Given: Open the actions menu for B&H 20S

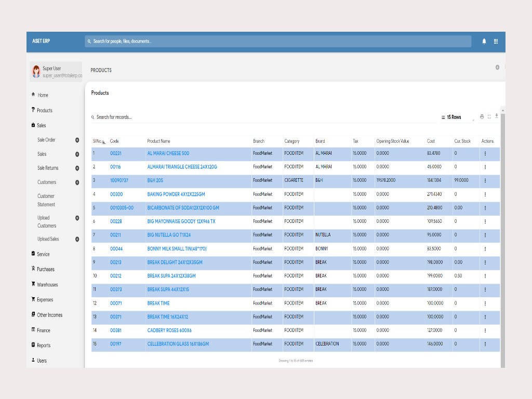Looking at the screenshot, I should pyautogui.click(x=485, y=181).
